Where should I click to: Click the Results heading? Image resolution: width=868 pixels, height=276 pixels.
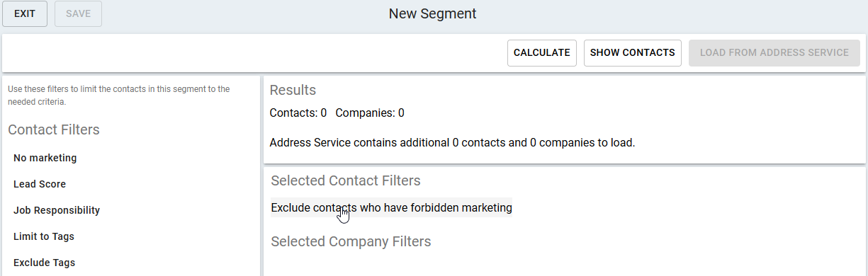tap(293, 90)
